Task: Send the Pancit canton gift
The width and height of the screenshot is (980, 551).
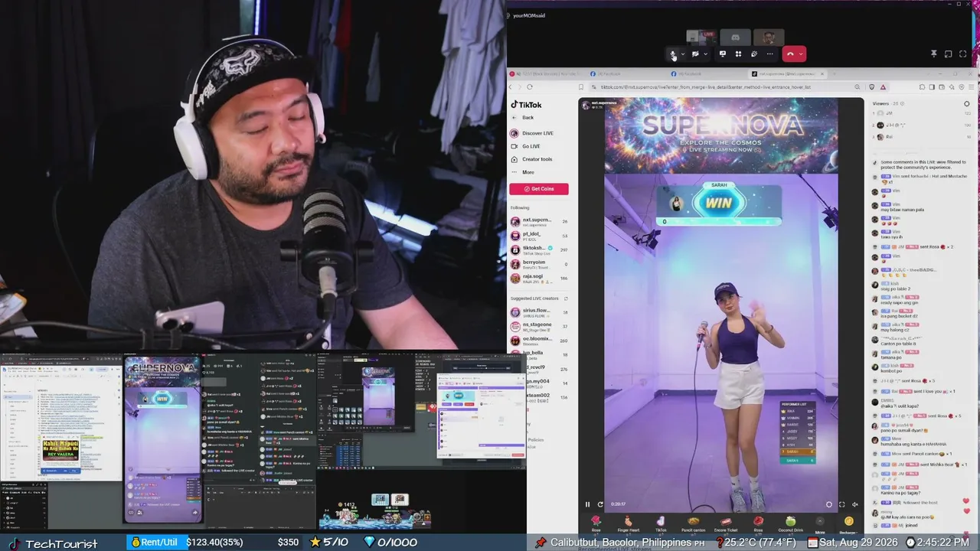Action: (x=693, y=523)
